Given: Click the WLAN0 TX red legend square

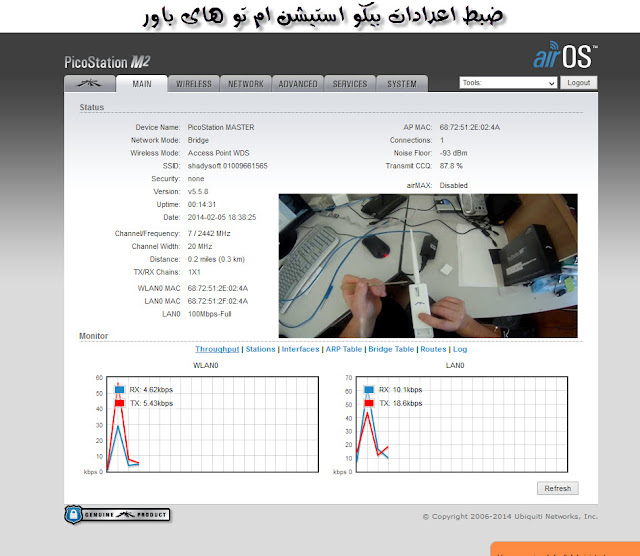Looking at the screenshot, I should pyautogui.click(x=119, y=403).
